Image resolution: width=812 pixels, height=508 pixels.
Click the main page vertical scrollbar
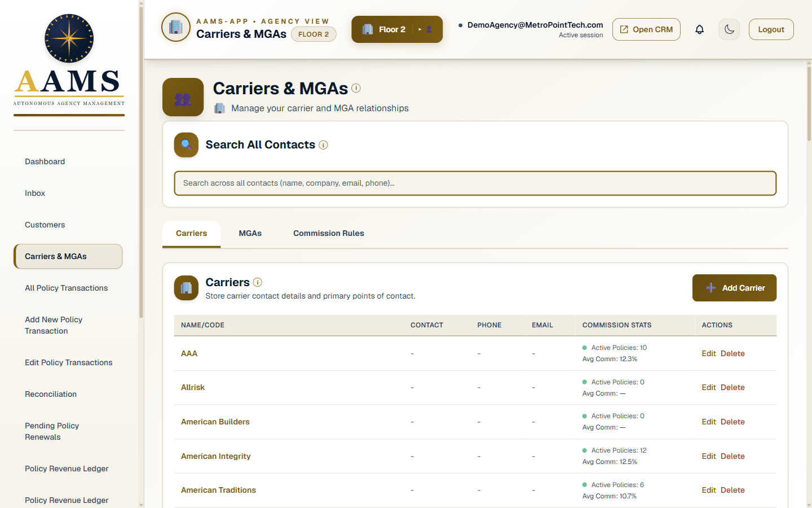coord(809,104)
